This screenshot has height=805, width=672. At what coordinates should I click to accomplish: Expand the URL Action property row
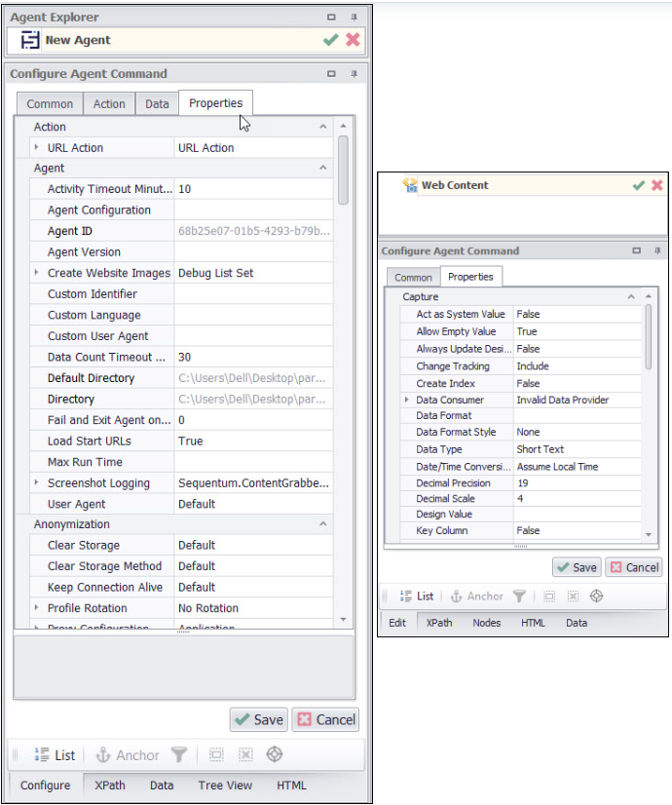(36, 148)
